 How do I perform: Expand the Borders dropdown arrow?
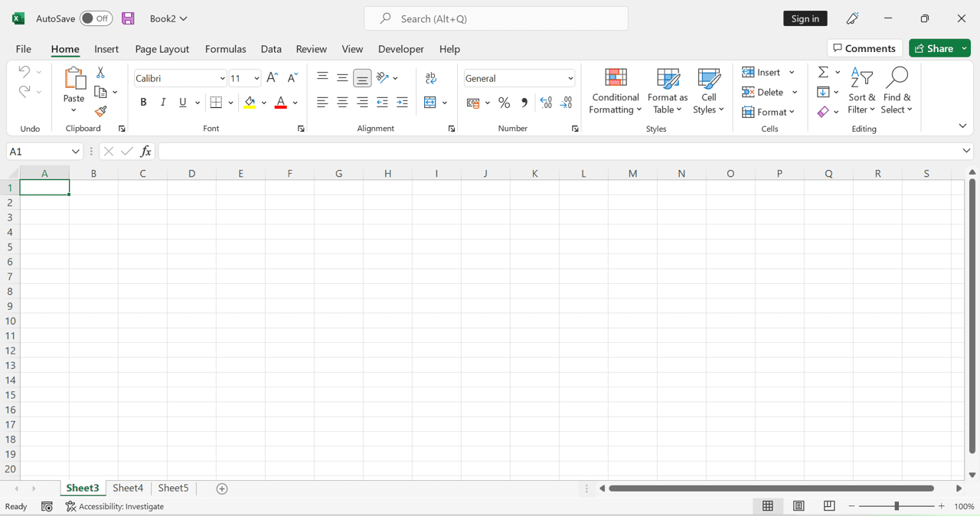(x=230, y=103)
